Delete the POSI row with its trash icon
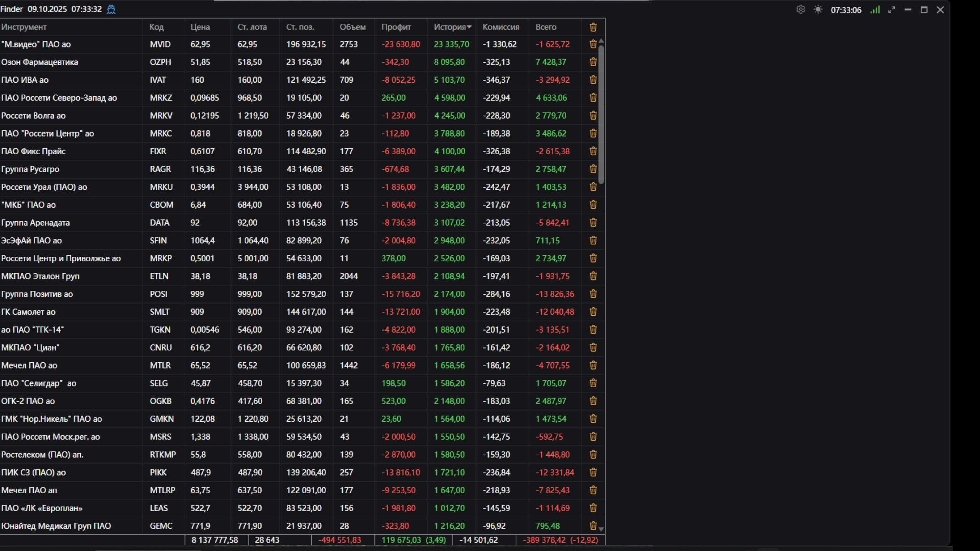Screen dimensions: 980x551 pos(593,294)
